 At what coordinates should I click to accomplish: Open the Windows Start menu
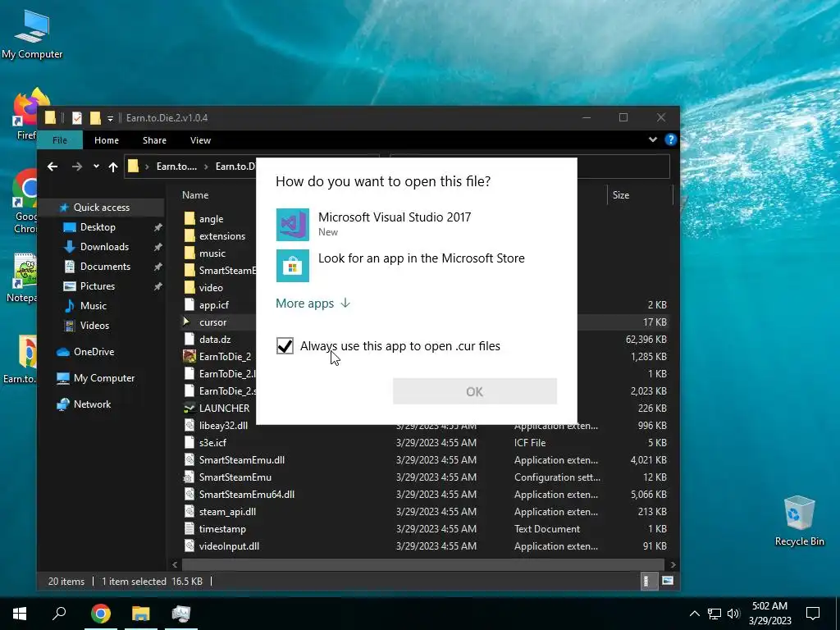click(x=20, y=614)
